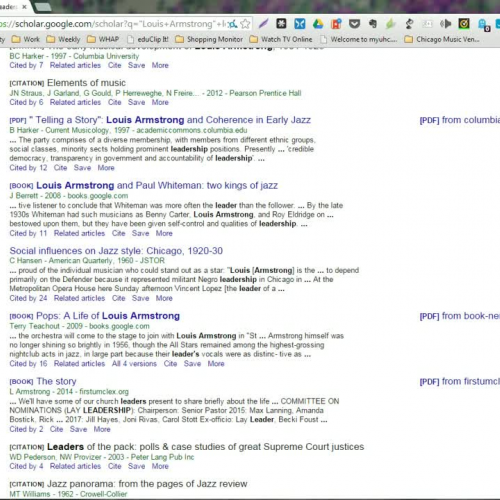This screenshot has height=500, width=500.
Task: Open the Google Drive extension icon
Action: point(318,24)
